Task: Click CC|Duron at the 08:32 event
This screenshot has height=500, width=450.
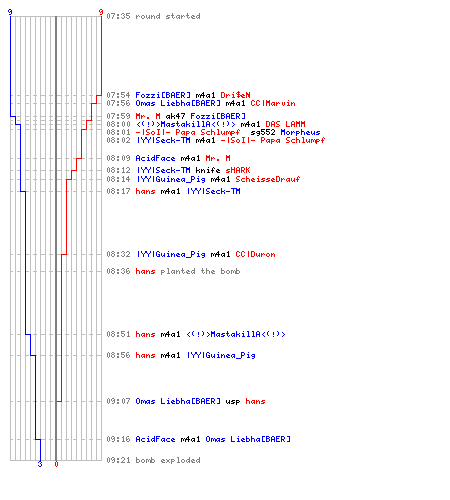Action: (x=255, y=254)
